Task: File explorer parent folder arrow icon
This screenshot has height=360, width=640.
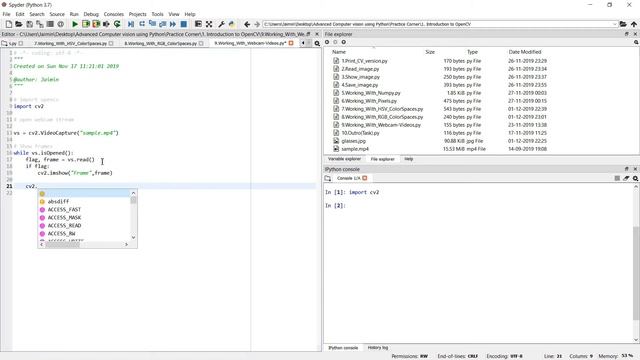Action: click(x=344, y=42)
